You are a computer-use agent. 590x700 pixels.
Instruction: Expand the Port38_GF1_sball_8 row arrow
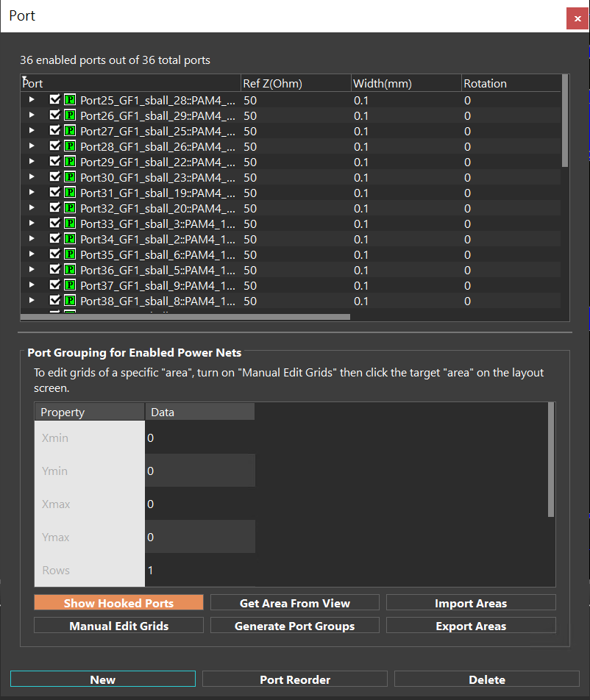[x=32, y=300]
